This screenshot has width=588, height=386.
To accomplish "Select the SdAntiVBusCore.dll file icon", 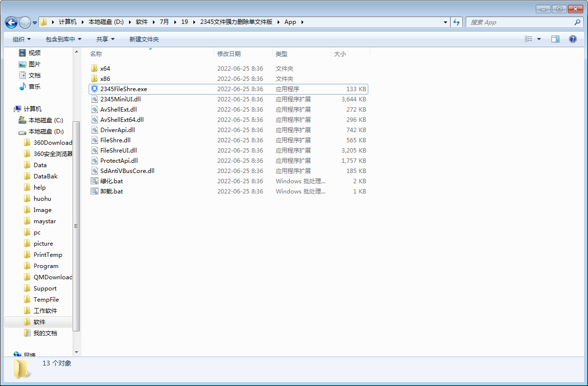I will 95,171.
